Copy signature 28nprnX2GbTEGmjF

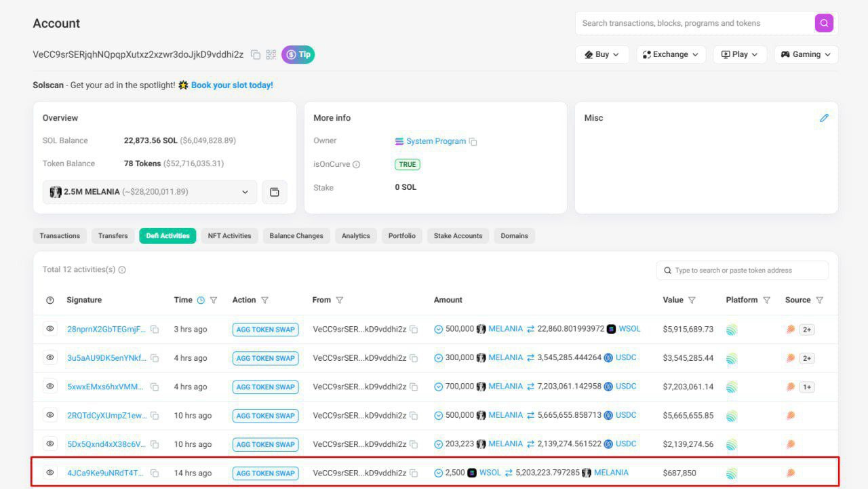155,330
